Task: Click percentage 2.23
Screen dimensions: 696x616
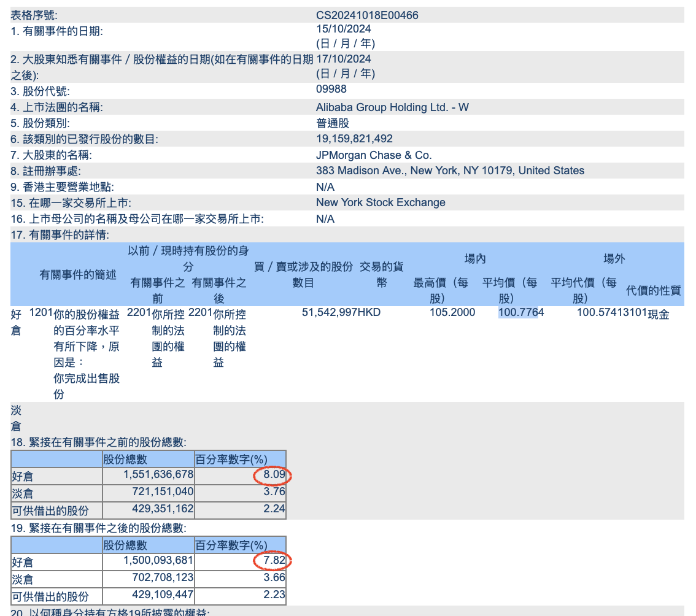Action: [274, 595]
